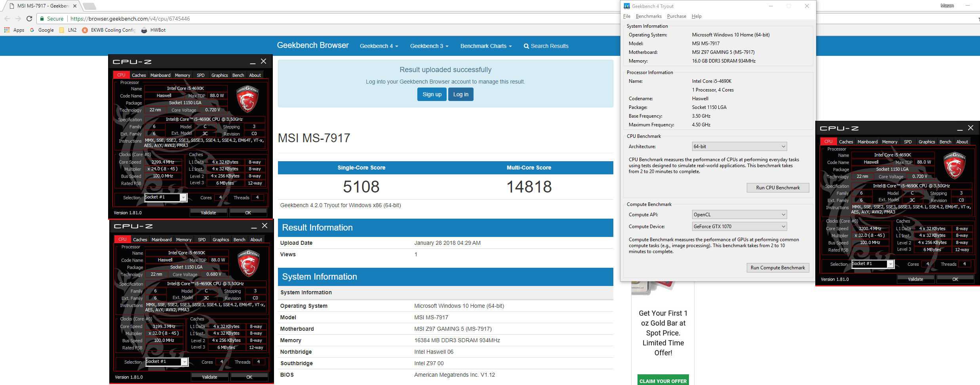Click the Geekbench 4 Tryout title bar icon
This screenshot has width=980, height=385.
(627, 6)
